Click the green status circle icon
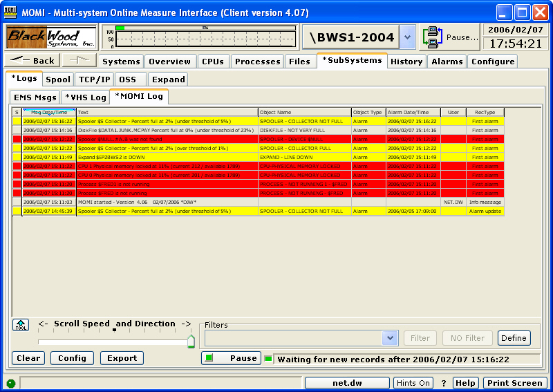Viewport: 553px width, 392px height. [11, 383]
